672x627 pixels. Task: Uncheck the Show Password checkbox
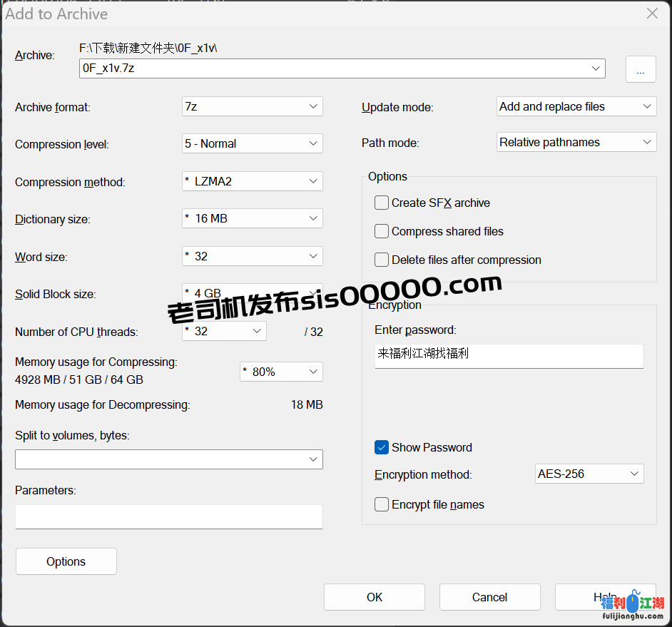(x=382, y=447)
